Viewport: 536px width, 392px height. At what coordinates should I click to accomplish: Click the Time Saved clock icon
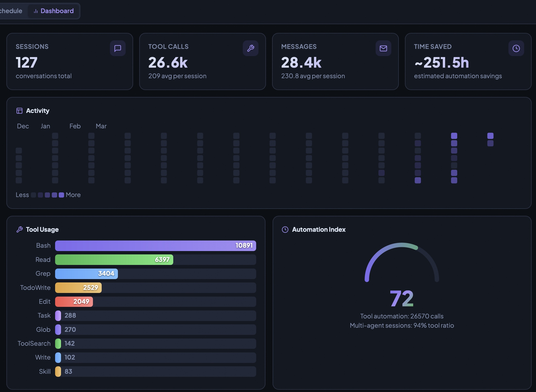pos(516,48)
